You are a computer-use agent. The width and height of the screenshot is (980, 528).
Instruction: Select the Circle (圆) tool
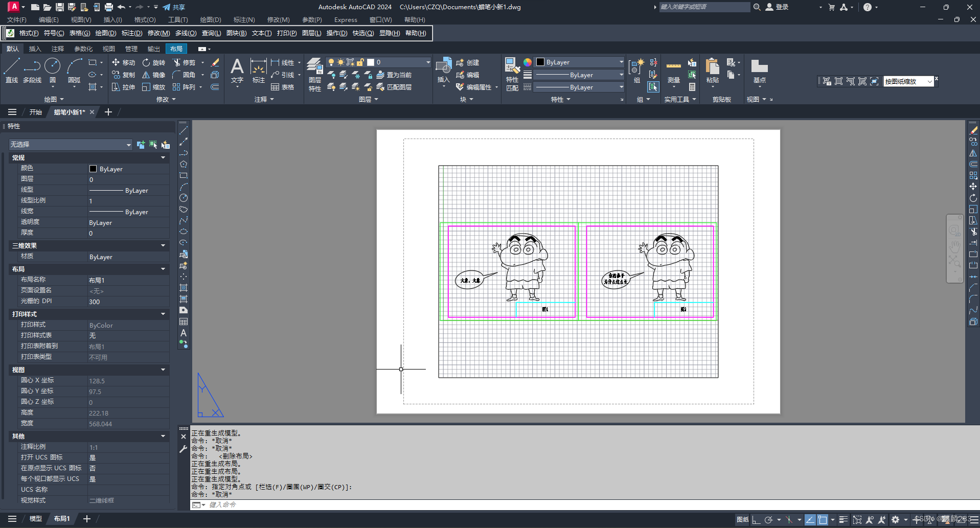click(52, 71)
